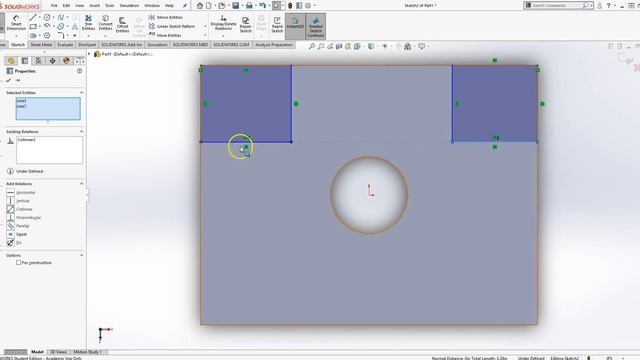This screenshot has height=360, width=640.
Task: Collapse the Add Relations section
Action: (81, 184)
